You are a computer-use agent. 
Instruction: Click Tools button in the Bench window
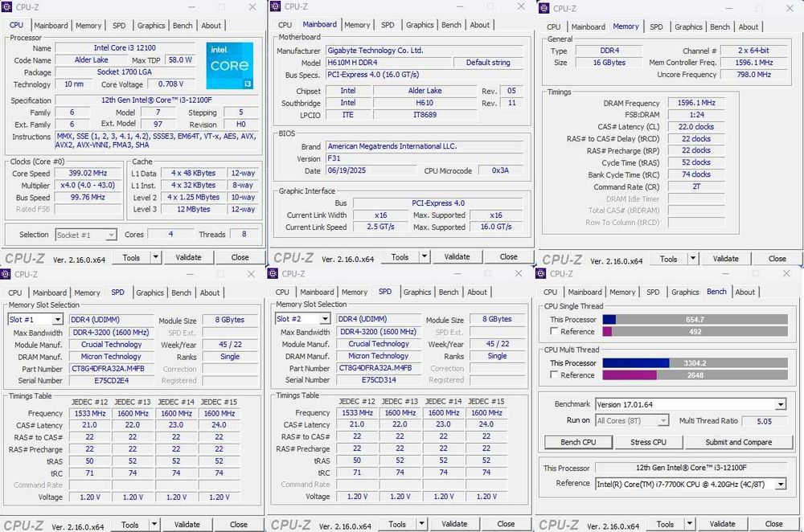pos(665,524)
